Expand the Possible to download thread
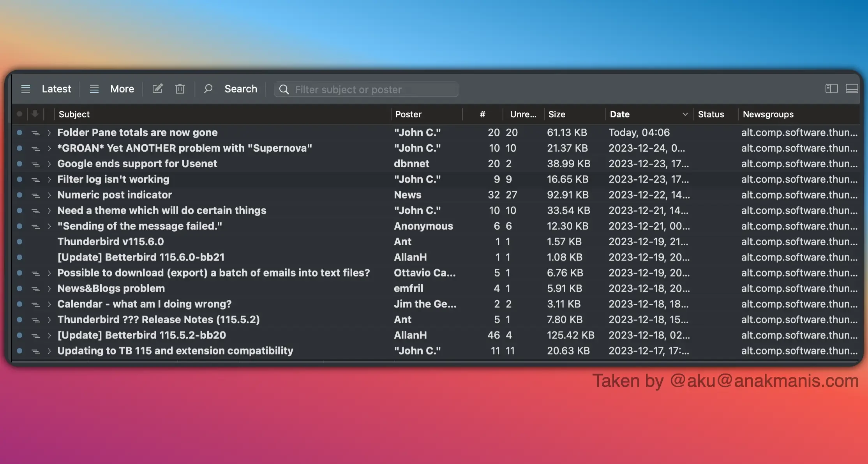 (49, 273)
